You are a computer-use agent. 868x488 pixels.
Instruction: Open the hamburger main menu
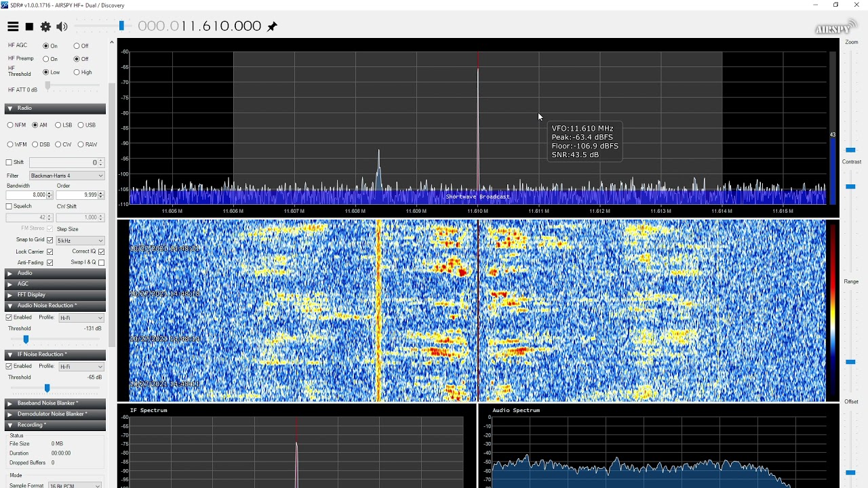(13, 26)
